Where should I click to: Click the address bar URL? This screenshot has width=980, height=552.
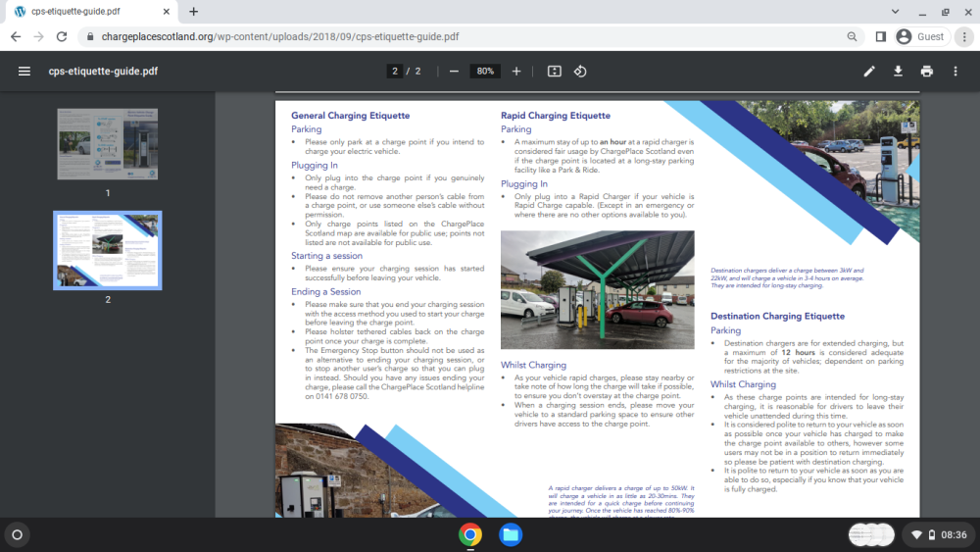(280, 37)
